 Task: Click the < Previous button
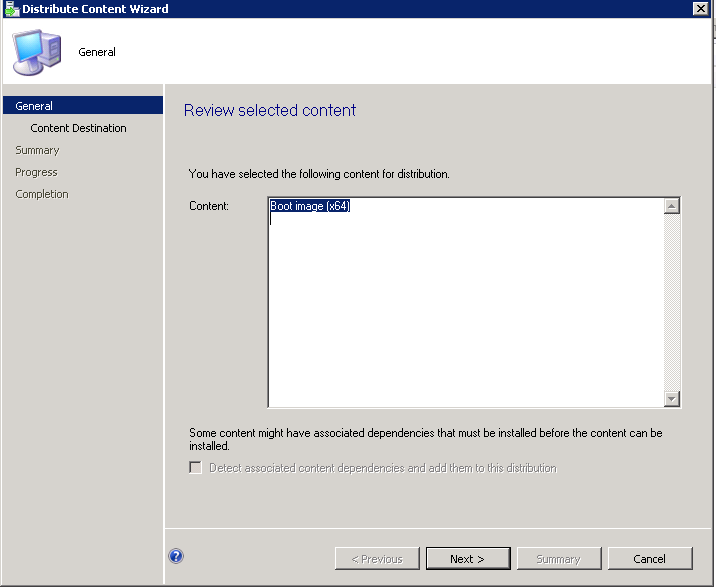click(x=377, y=559)
